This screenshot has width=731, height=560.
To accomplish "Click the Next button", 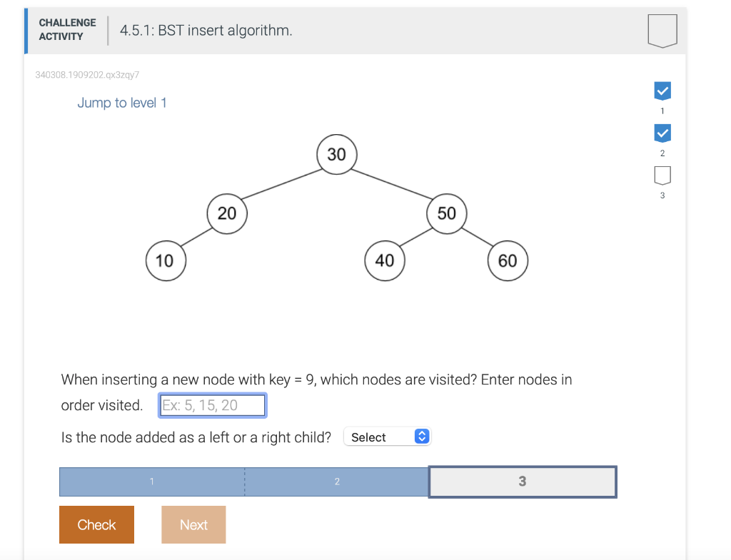I will [x=193, y=524].
